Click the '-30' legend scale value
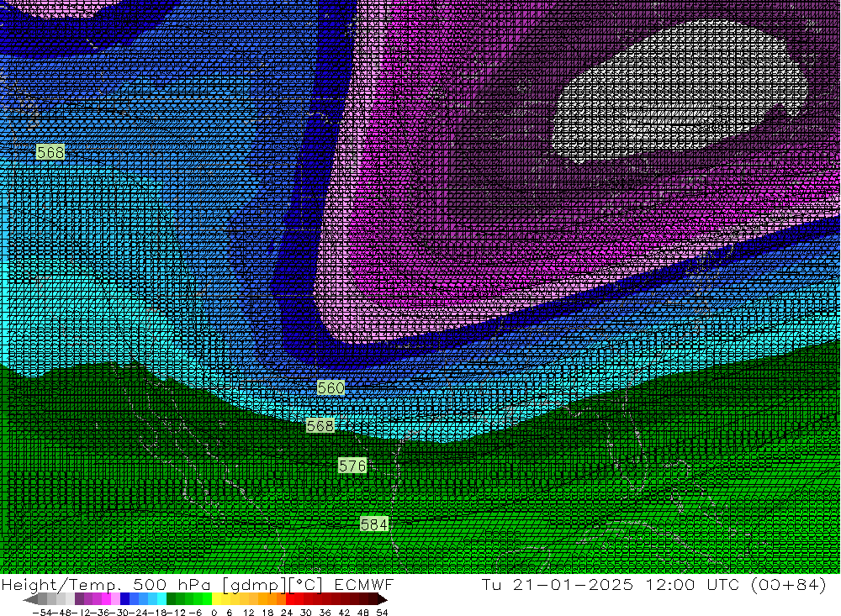The height and width of the screenshot is (616, 841). pyautogui.click(x=119, y=613)
